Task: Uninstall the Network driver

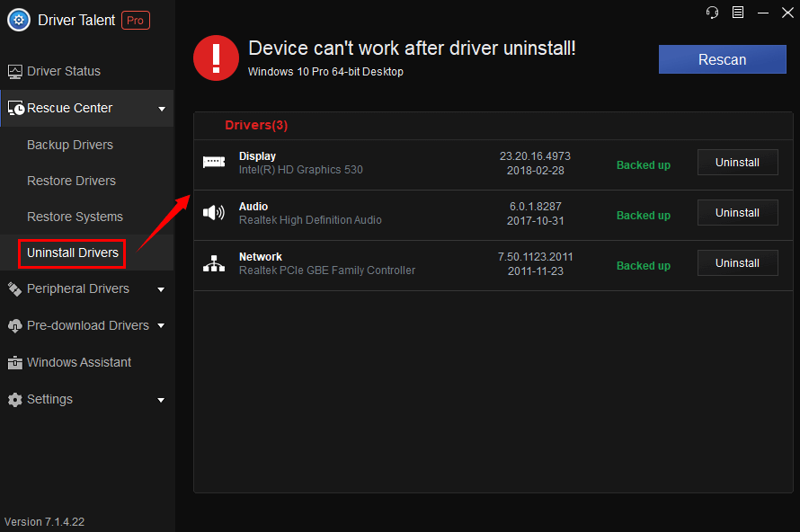Action: (737, 262)
